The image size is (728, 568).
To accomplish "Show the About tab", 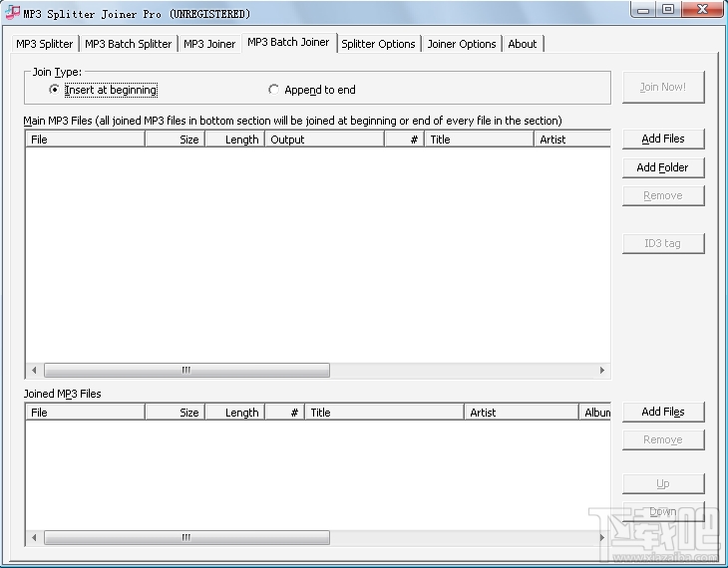I will point(523,44).
